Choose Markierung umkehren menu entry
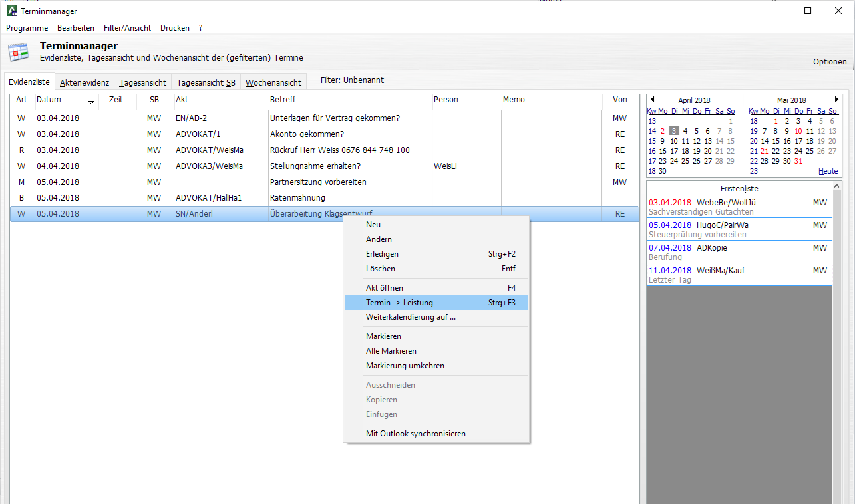This screenshot has width=855, height=504. [436, 366]
